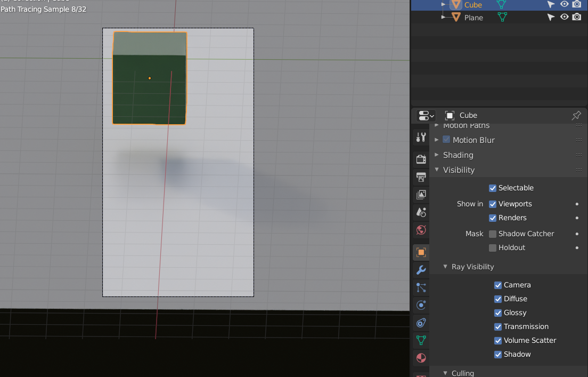Uncheck Show in Viewports
Screen dimensions: 588x377
492,204
